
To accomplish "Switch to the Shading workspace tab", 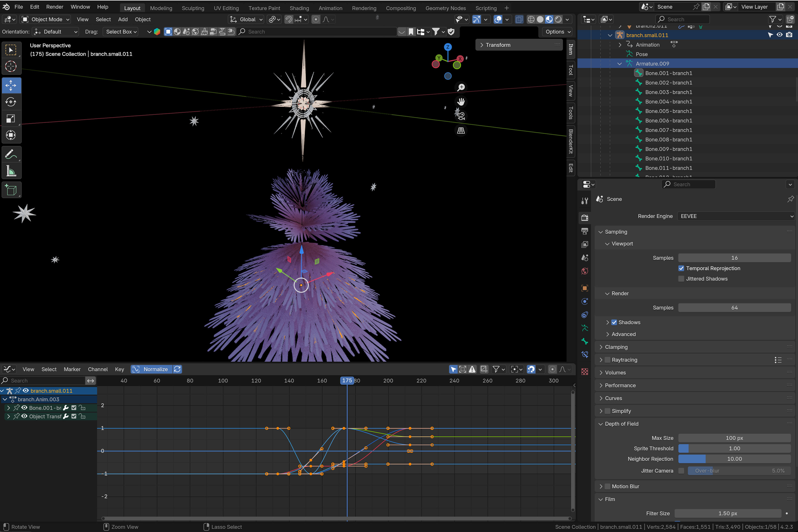I will 299,8.
